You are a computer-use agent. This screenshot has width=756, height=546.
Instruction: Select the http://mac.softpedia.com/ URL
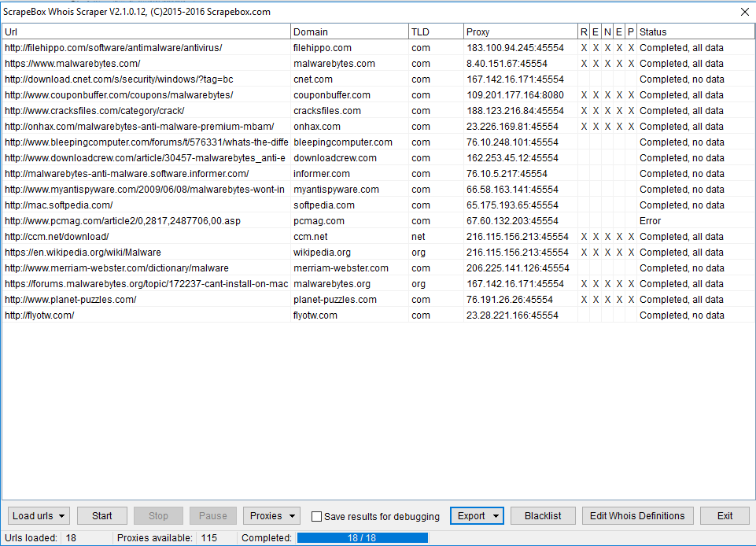59,205
